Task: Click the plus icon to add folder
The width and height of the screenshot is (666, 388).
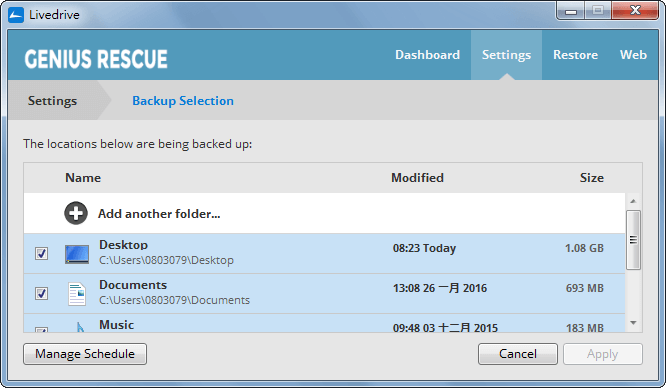Action: pyautogui.click(x=76, y=213)
